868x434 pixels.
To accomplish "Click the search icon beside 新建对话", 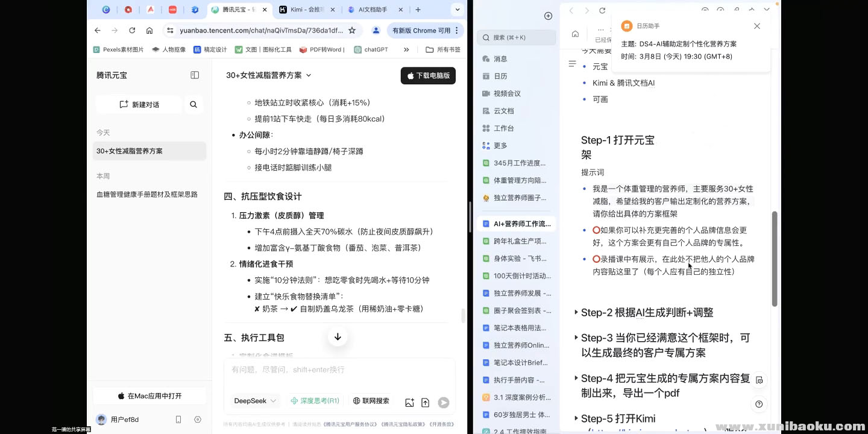I will pos(193,104).
